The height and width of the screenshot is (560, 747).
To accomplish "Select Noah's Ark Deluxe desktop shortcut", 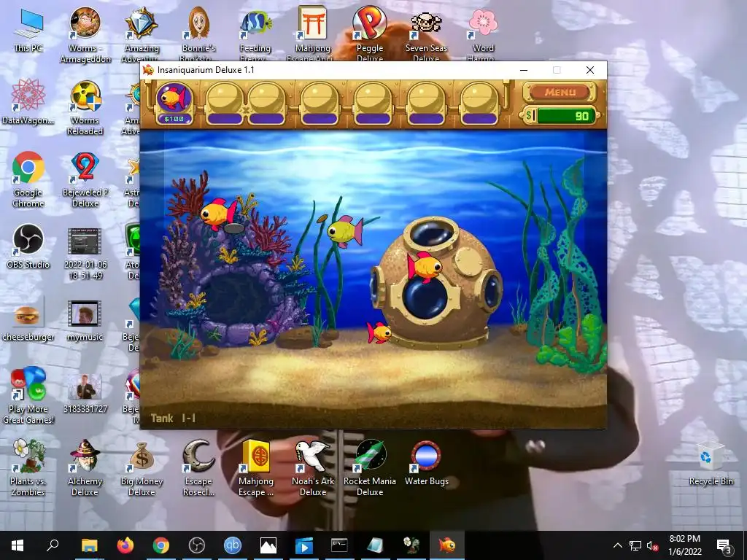I will click(x=313, y=468).
